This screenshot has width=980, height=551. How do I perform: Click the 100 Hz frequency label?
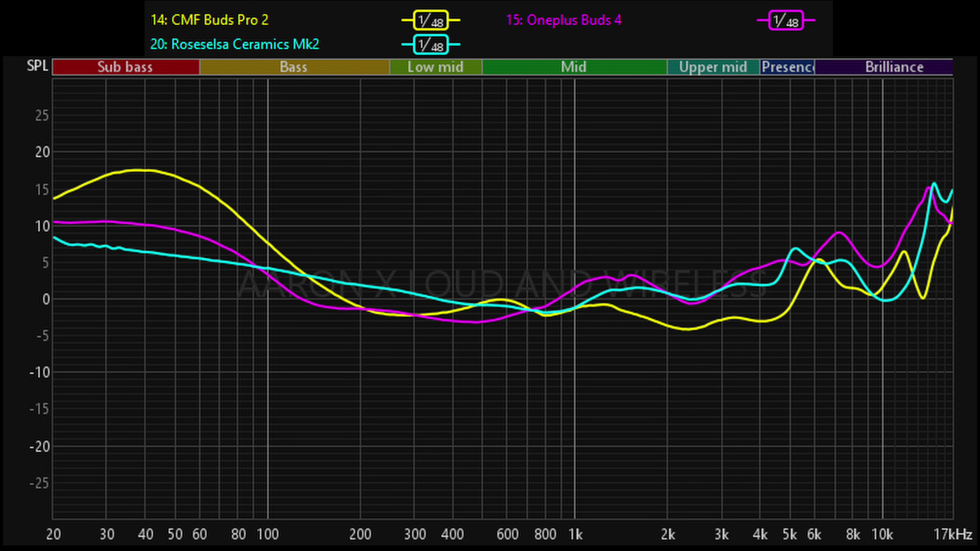[268, 534]
